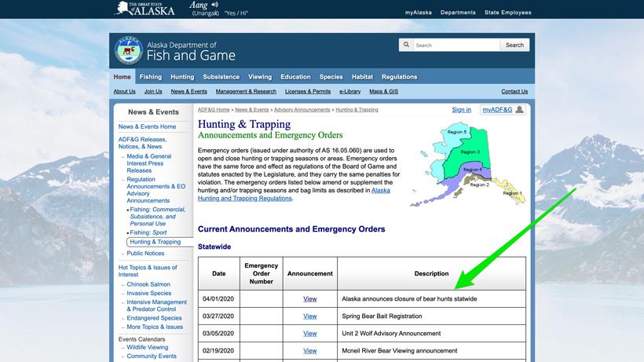Screen dimensions: 644x362
Task: Click the myADF&G user profile icon
Action: coord(520,110)
